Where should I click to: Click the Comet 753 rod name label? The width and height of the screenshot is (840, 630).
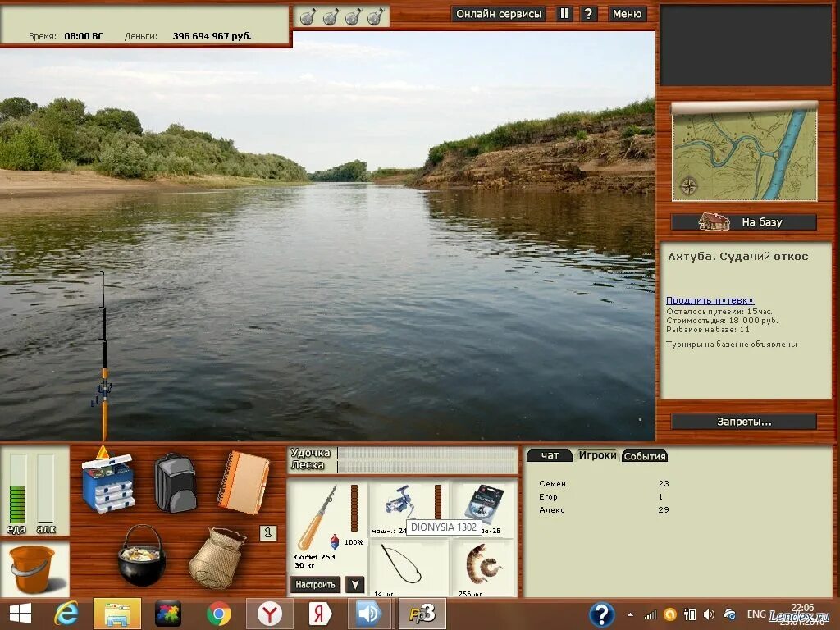point(315,557)
